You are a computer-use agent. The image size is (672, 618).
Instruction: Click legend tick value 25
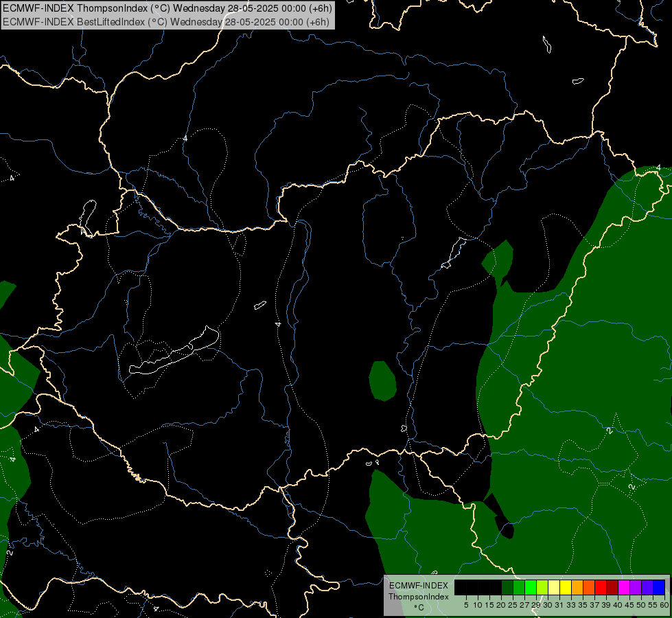(513, 605)
